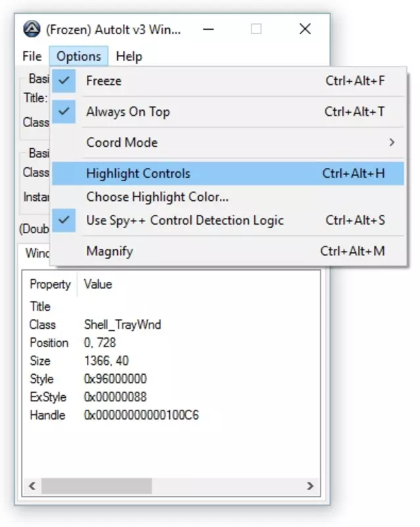This screenshot has height=527, width=420.
Task: Open the Help menu
Action: [129, 56]
